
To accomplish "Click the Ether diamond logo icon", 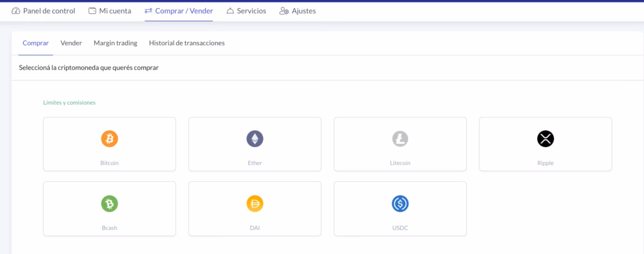I will pos(255,139).
